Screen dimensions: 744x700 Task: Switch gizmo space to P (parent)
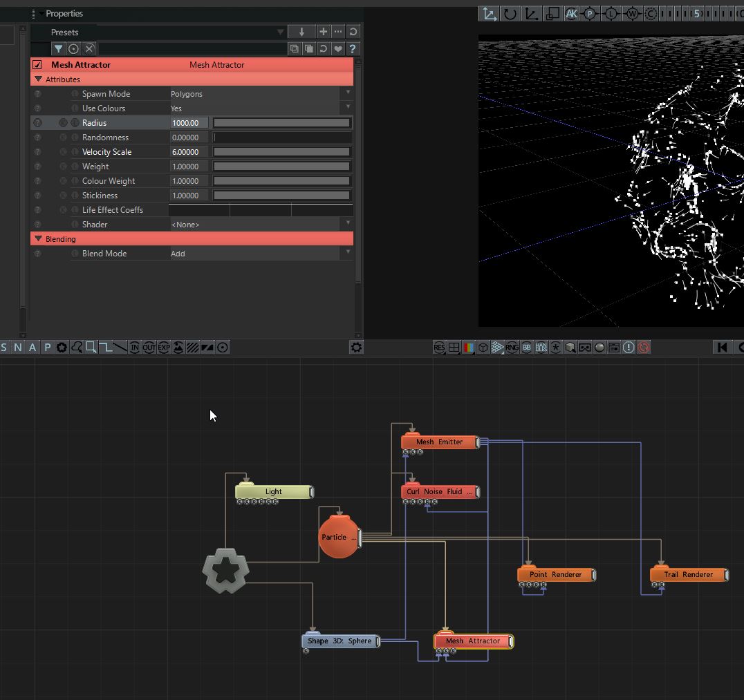(590, 14)
